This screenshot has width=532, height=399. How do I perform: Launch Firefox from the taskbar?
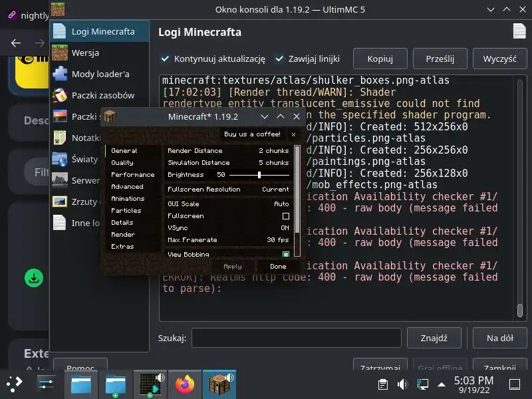point(186,384)
